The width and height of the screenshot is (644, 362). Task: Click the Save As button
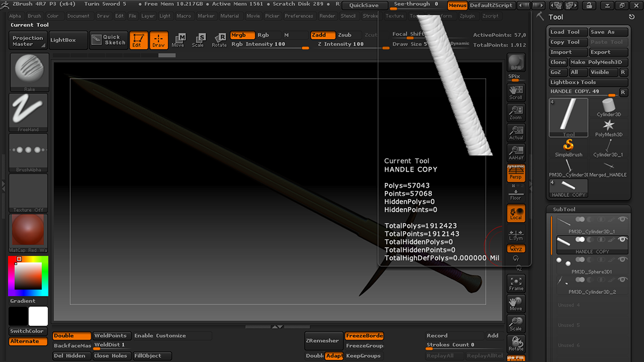coord(609,32)
